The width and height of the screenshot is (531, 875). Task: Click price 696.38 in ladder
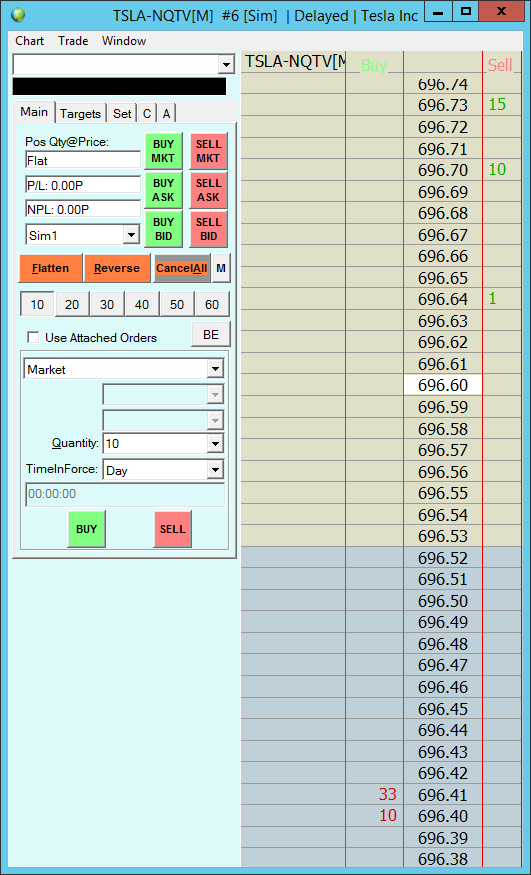pos(443,859)
